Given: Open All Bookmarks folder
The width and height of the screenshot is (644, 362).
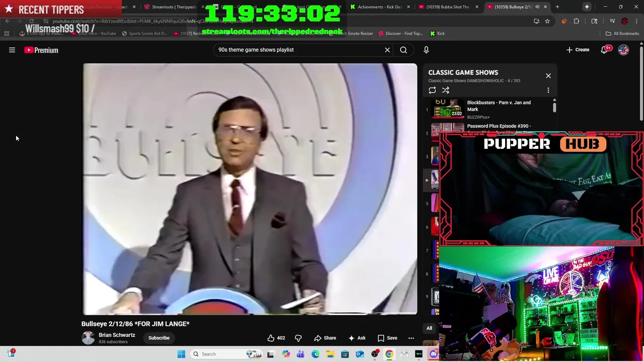Looking at the screenshot, I should [x=622, y=34].
